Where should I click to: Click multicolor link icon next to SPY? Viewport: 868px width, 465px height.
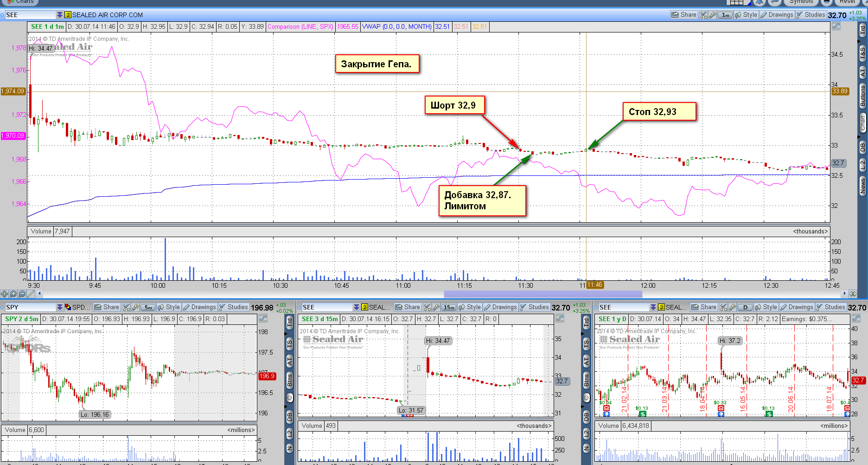point(68,307)
